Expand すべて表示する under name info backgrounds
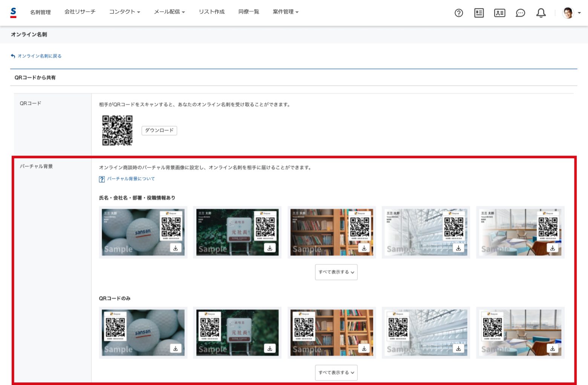Viewport: 588px width, 385px height. 336,272
